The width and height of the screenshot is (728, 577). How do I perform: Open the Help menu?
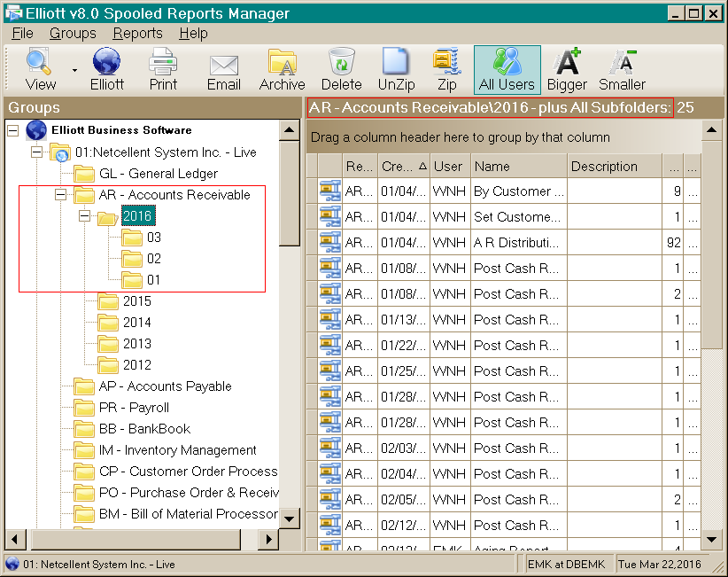pyautogui.click(x=193, y=34)
